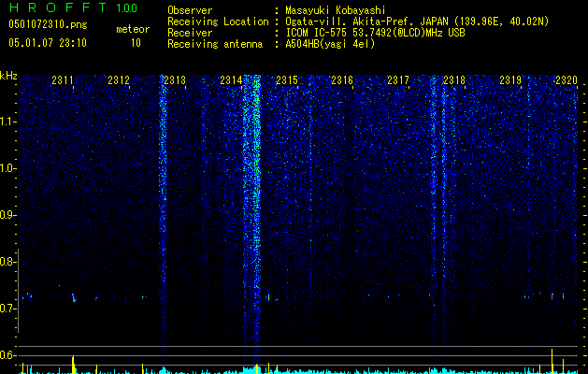This screenshot has width=588, height=374.
Task: Click the 0.7 frequency axis label
Action: click(x=7, y=309)
